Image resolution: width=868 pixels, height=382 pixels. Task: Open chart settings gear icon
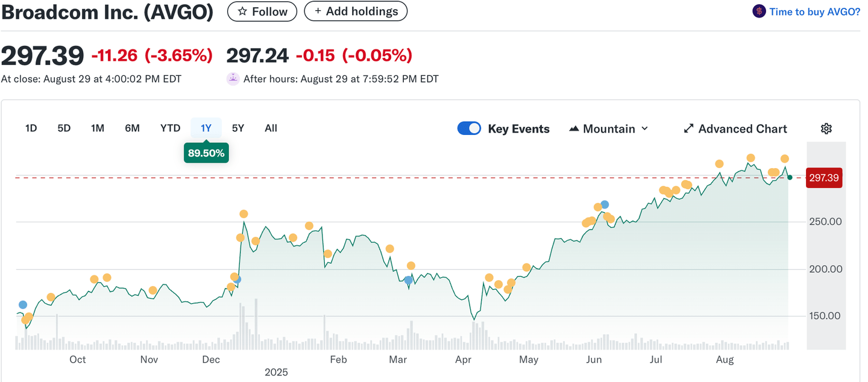[826, 128]
